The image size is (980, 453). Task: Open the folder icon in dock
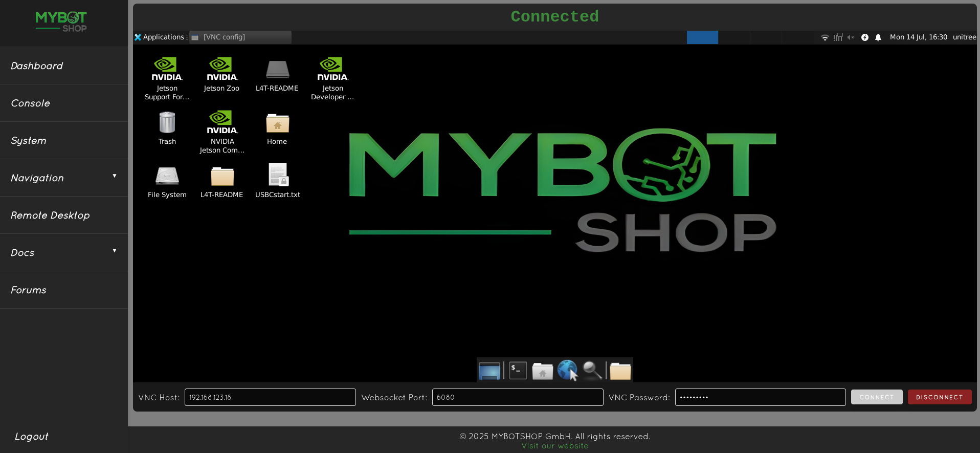620,371
